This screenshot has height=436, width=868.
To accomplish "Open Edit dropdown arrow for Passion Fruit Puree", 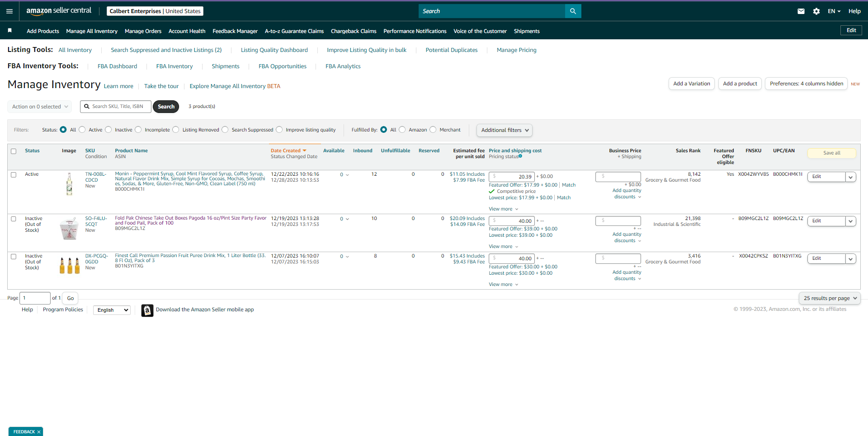I will click(x=851, y=259).
